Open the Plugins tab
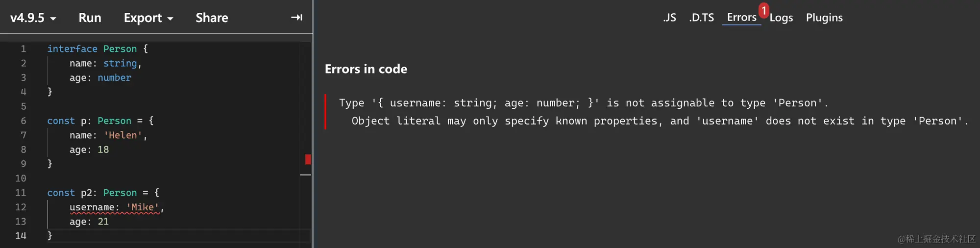This screenshot has width=980, height=248. click(x=824, y=18)
